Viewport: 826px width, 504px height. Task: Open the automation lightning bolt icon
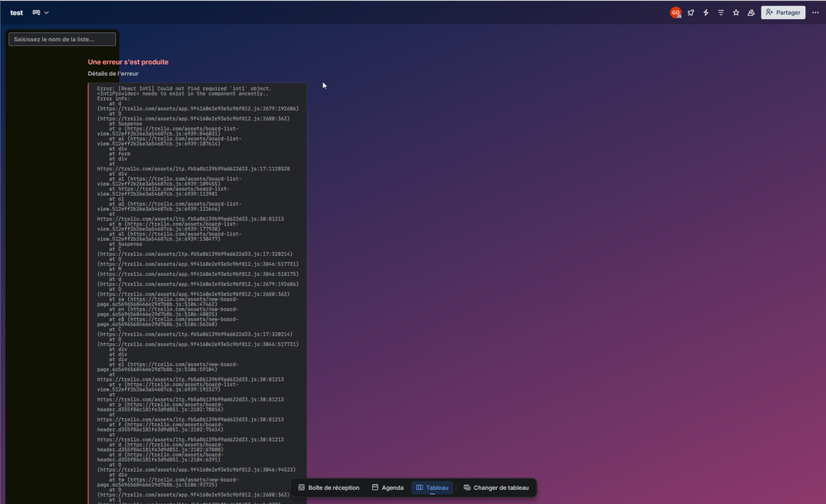click(x=706, y=12)
